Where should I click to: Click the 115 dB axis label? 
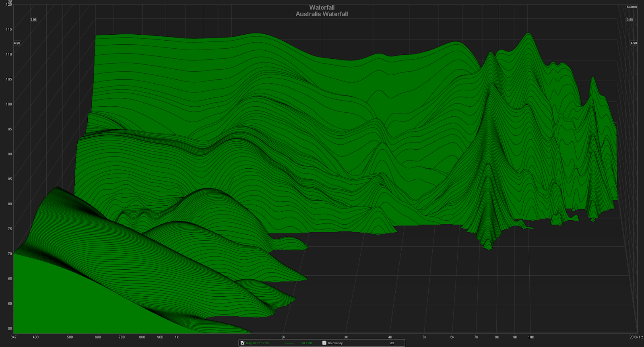click(x=9, y=29)
